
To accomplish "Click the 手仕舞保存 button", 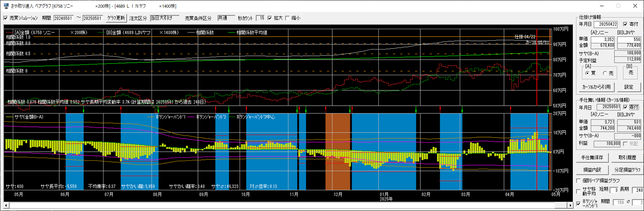I will click(592, 157).
